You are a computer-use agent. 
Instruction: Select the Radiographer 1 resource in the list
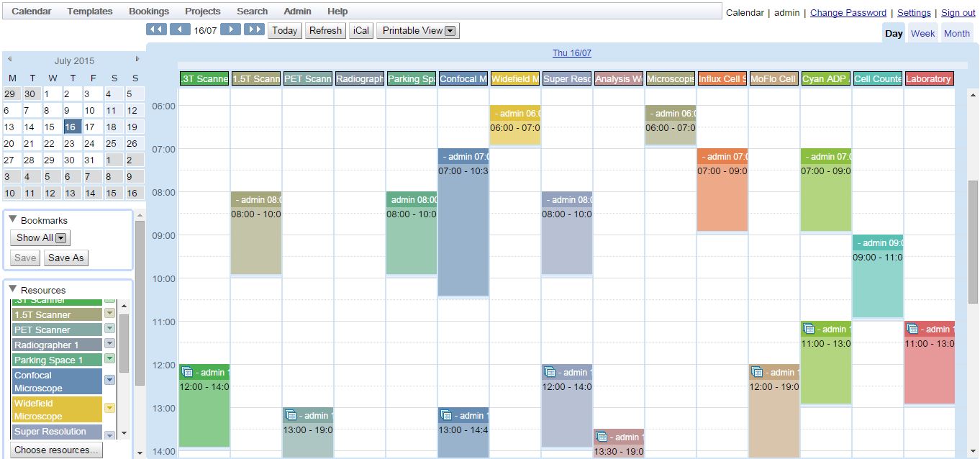58,345
